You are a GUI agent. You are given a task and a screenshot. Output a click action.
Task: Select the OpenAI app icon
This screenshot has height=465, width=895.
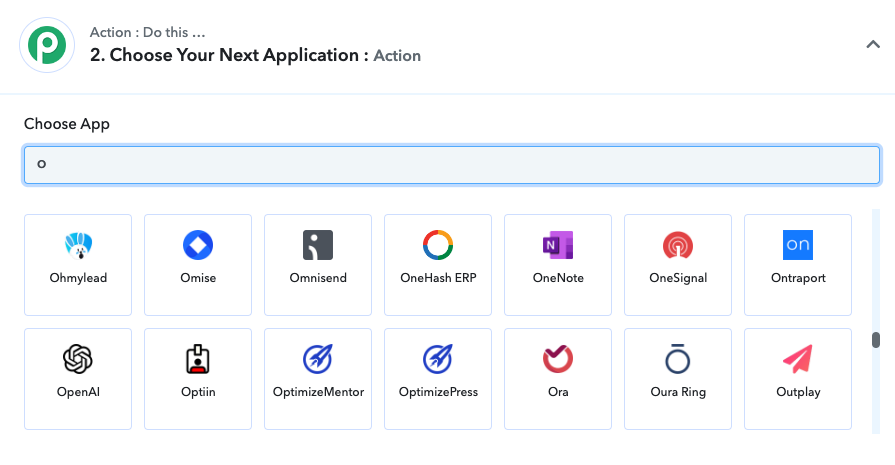pos(78,359)
